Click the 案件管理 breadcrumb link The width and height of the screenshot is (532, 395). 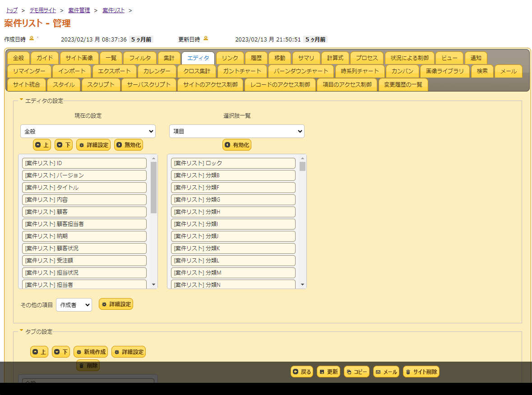point(79,10)
